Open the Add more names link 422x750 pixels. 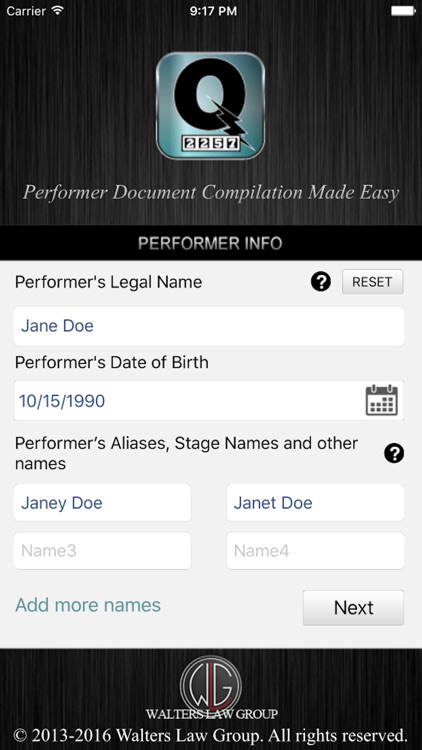coord(88,605)
